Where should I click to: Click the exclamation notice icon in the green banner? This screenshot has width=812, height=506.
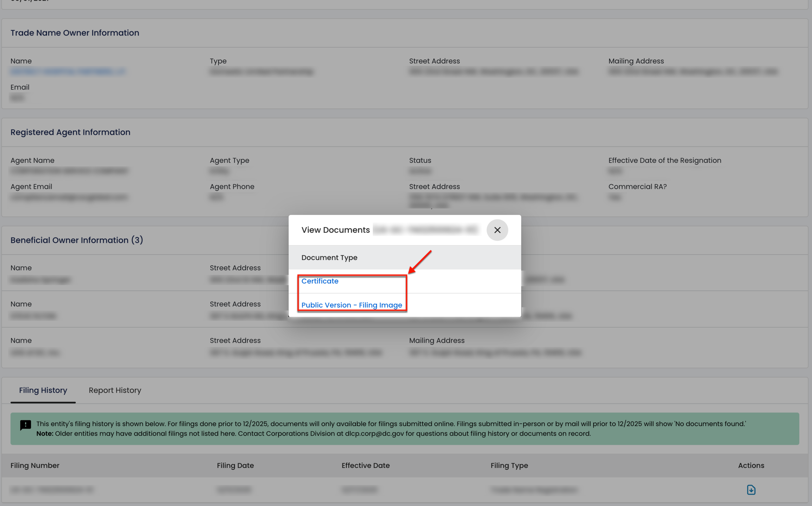coord(26,425)
